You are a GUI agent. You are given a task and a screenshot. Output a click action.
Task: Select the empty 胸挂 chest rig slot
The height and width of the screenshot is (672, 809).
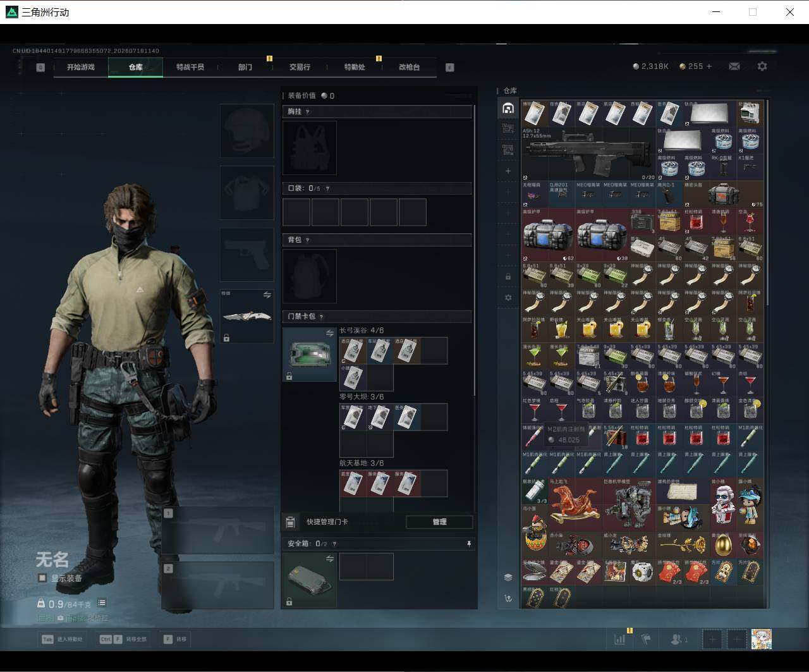tap(309, 148)
